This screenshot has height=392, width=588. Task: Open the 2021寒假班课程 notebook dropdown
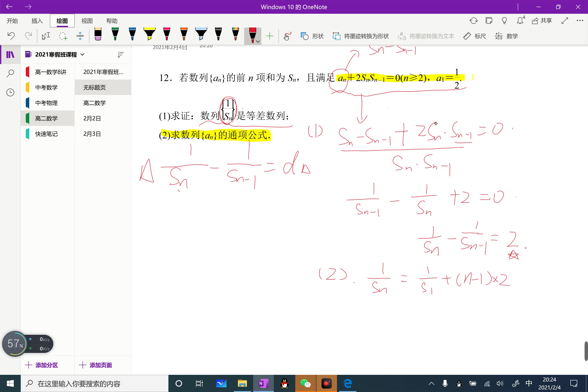83,54
